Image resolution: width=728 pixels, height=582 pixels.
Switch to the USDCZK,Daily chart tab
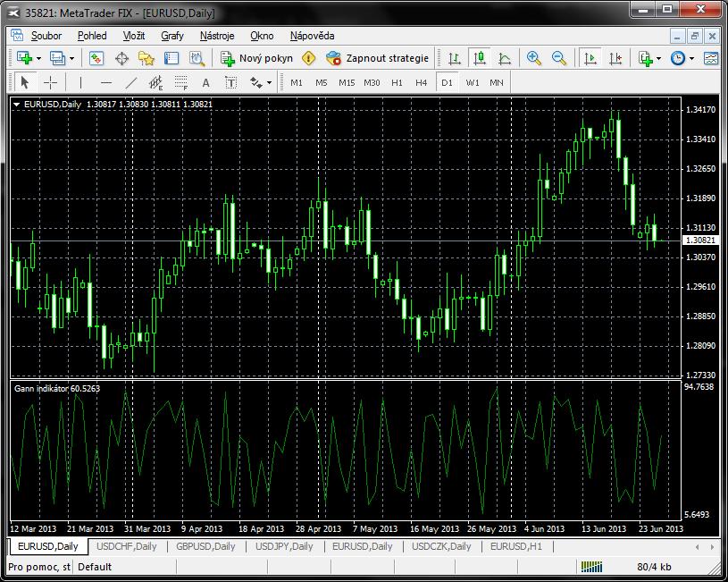click(x=441, y=546)
